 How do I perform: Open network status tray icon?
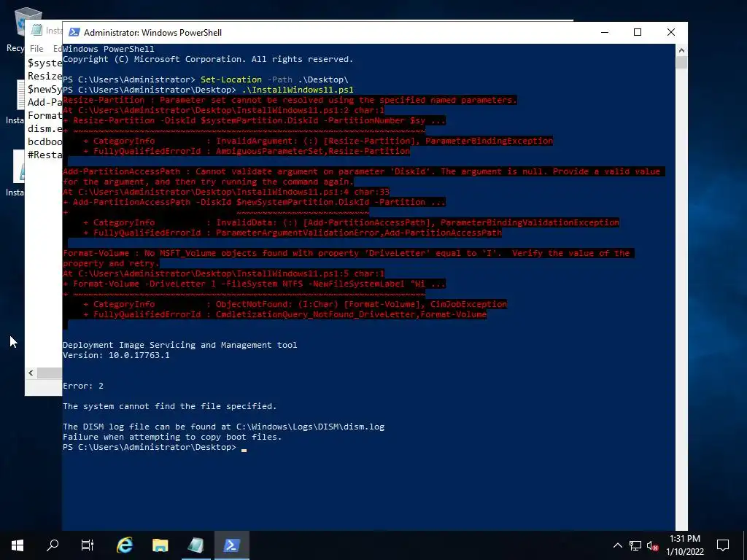tap(635, 545)
